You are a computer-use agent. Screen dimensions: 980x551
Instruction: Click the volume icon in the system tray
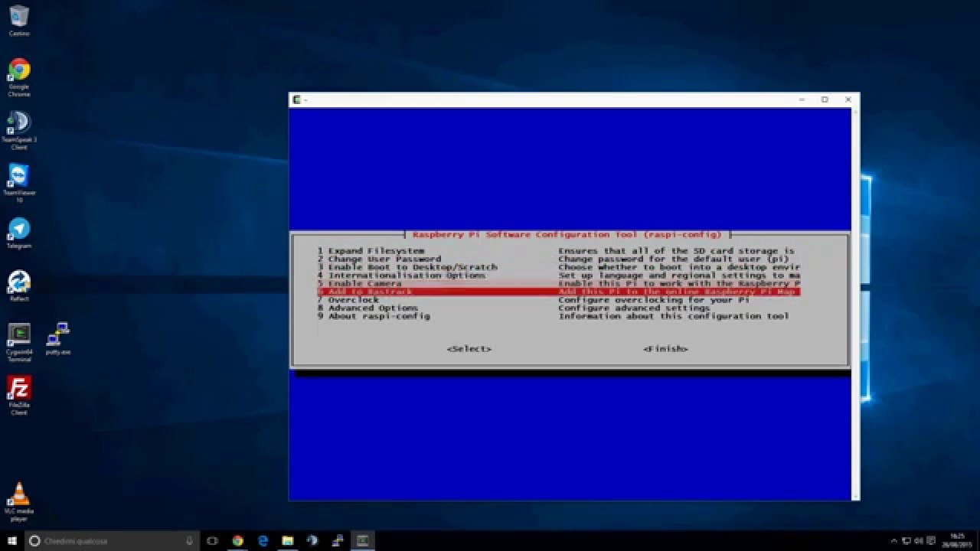[919, 540]
